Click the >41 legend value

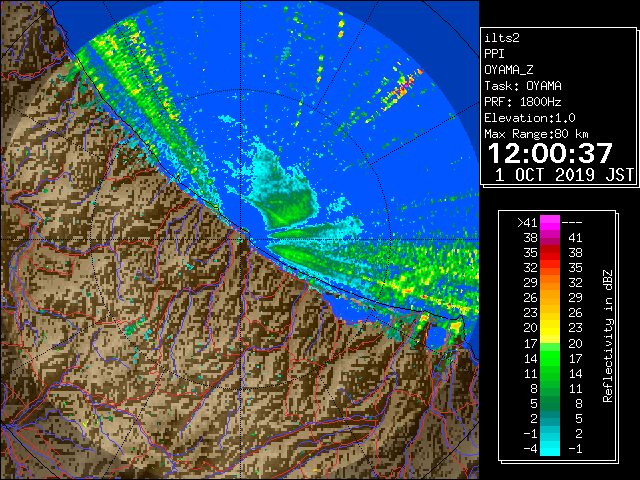click(527, 223)
